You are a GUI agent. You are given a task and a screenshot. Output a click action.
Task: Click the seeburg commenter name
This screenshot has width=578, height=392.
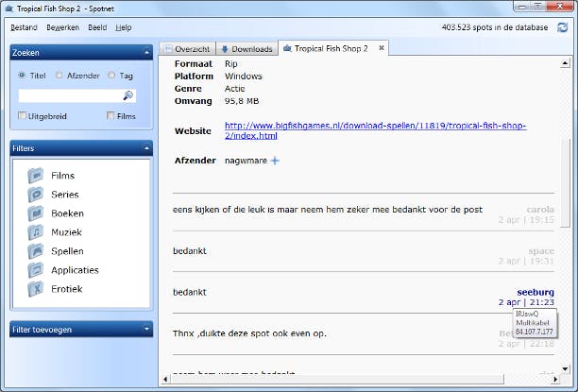point(535,292)
